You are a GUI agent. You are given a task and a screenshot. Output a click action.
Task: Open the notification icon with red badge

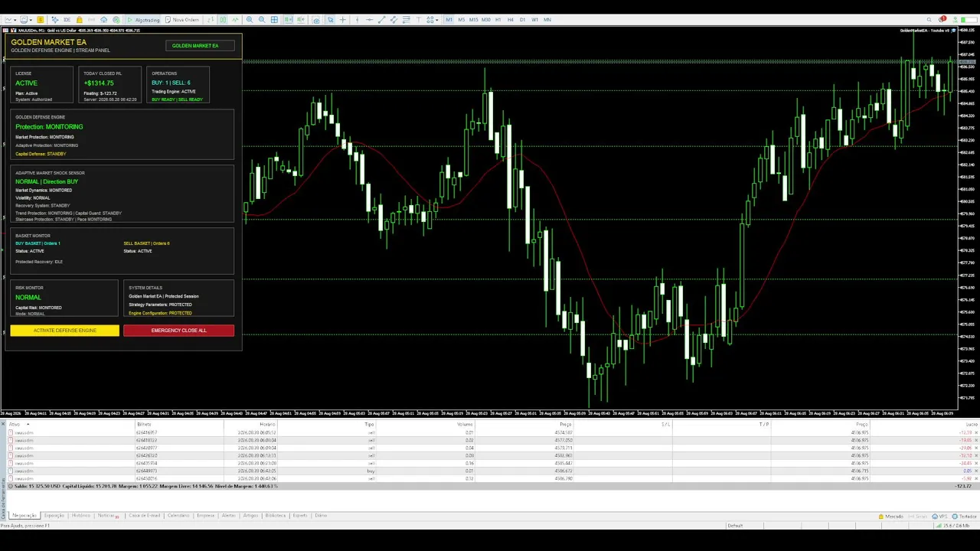942,19
